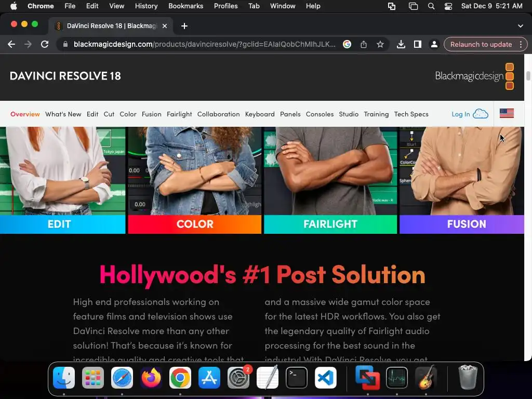
Task: Open the Fusion tab in site nav
Action: [151, 114]
